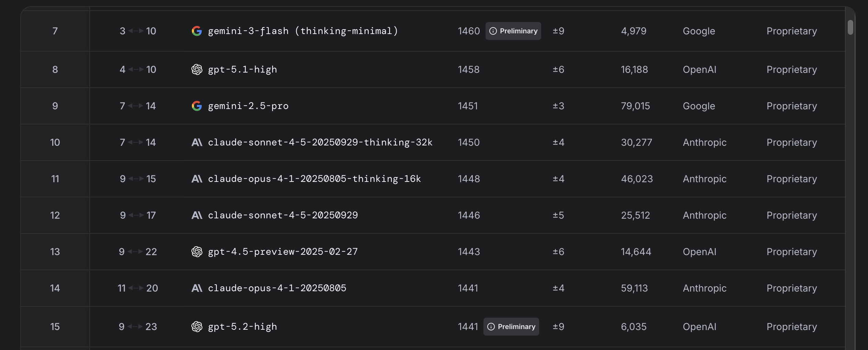Click Anthropic organization in rank 10 row
868x350 pixels.
coord(704,142)
